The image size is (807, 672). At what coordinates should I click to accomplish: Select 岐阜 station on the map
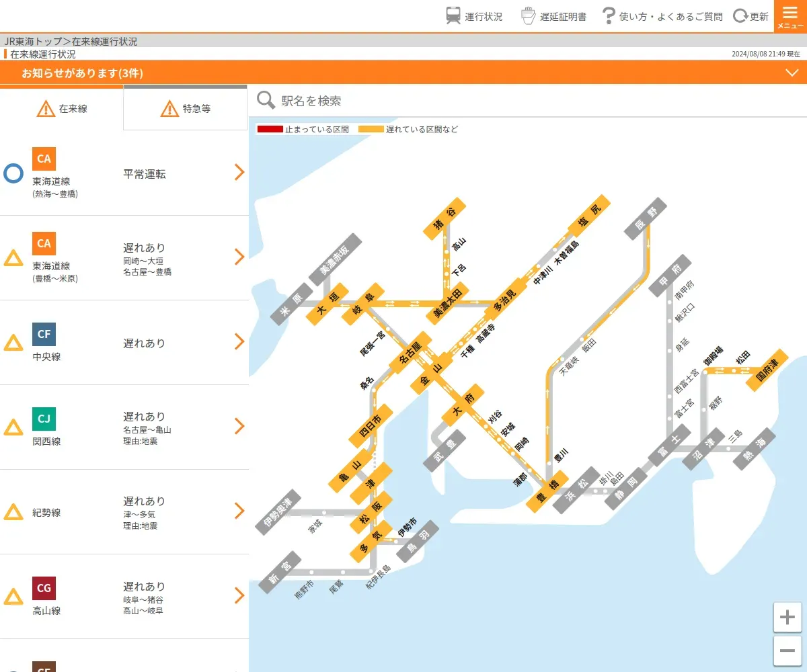(x=363, y=304)
